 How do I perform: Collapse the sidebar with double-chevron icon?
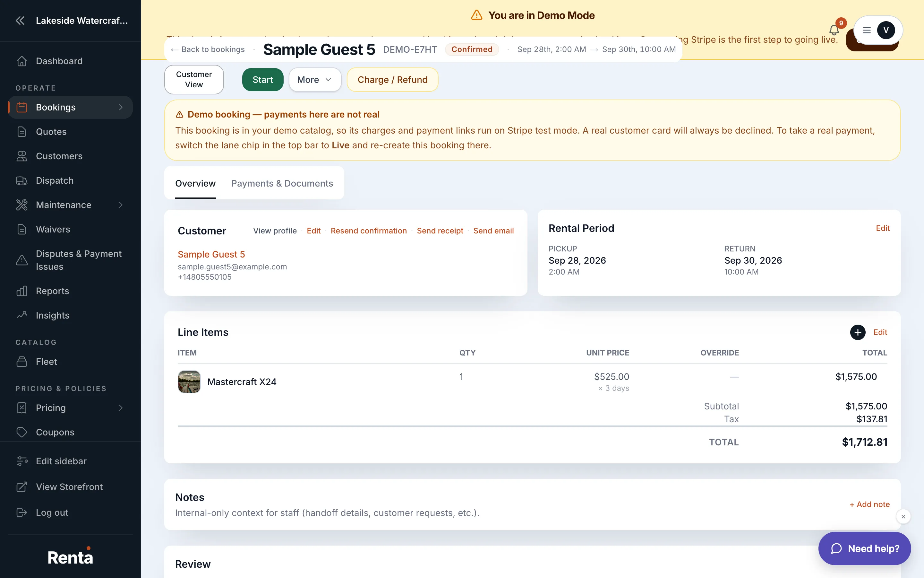click(20, 21)
